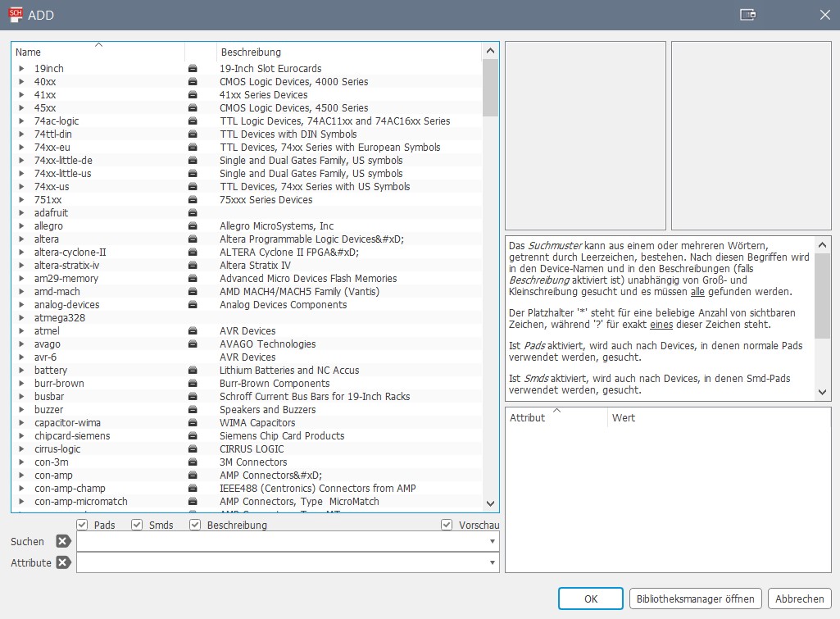The height and width of the screenshot is (619, 840).
Task: Click the Wert column header
Action: (x=719, y=417)
